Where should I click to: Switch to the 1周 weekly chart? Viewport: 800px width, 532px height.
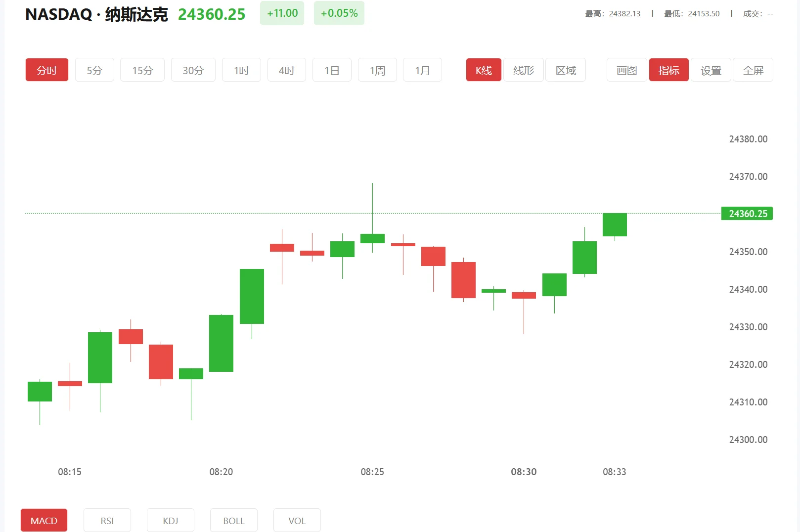tap(377, 70)
